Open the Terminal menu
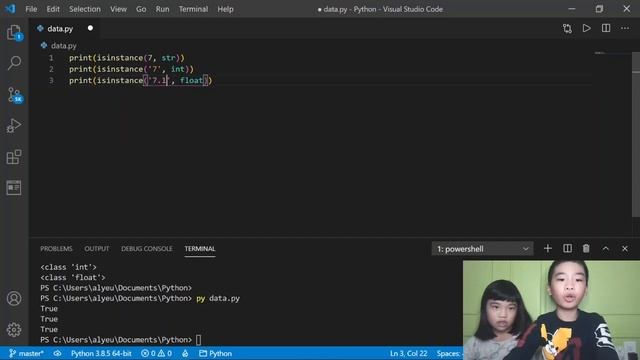The width and height of the screenshot is (640, 360). pyautogui.click(x=193, y=9)
